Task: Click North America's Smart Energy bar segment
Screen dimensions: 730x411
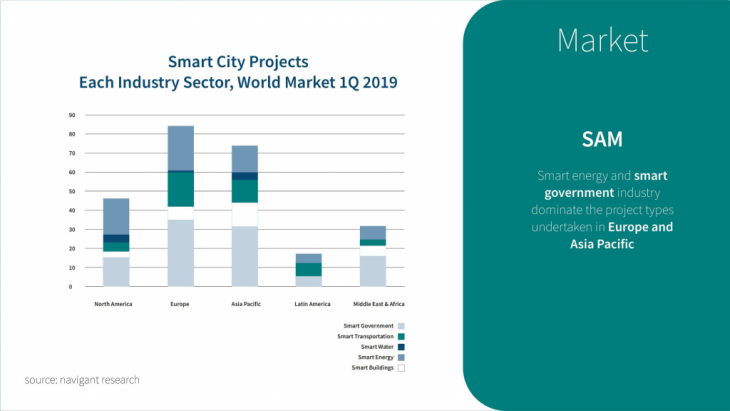Action: point(116,216)
